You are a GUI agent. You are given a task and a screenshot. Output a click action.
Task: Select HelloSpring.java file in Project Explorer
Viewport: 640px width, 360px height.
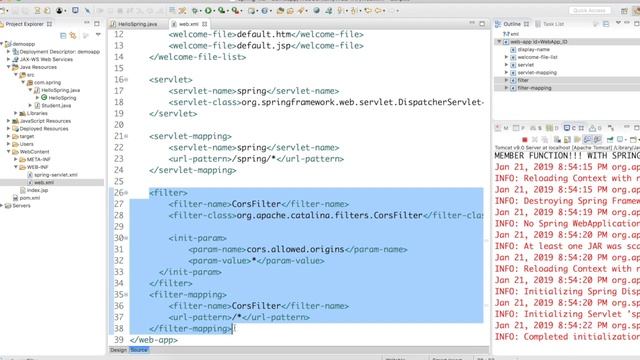[60, 90]
